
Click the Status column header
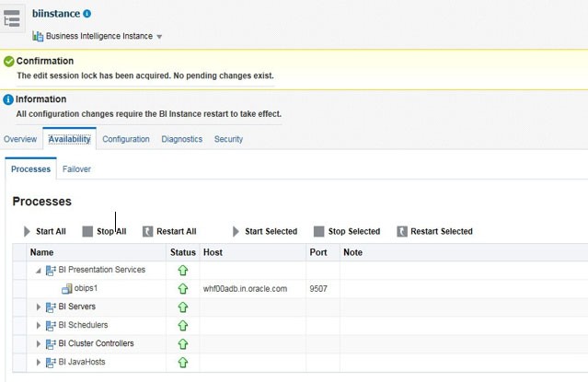pos(182,252)
